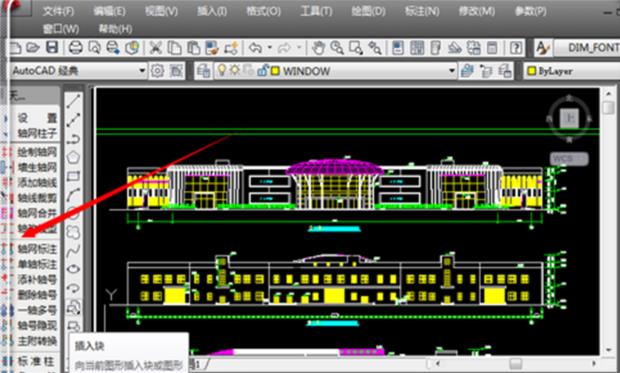620x373 pixels.
Task: Open the 绘图(D) menu
Action: coord(368,11)
